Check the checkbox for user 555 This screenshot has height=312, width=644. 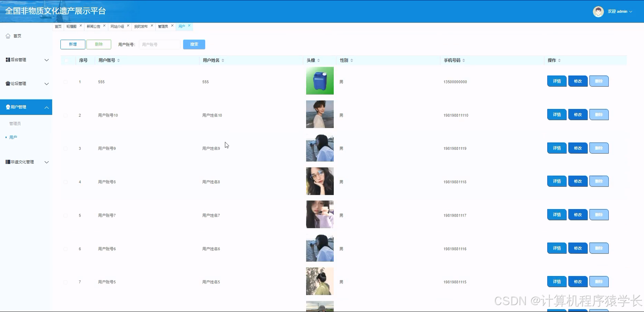[65, 82]
